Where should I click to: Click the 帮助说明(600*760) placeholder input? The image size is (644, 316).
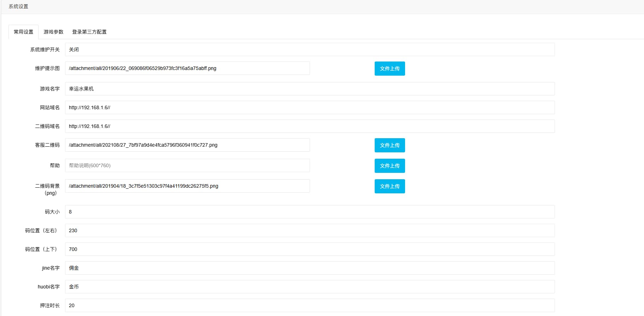[x=187, y=165]
